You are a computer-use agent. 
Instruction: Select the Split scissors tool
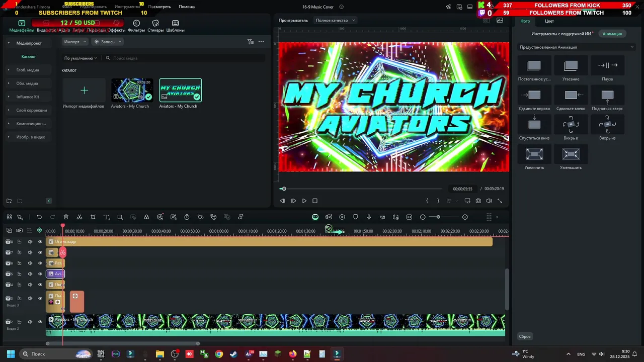click(x=79, y=217)
